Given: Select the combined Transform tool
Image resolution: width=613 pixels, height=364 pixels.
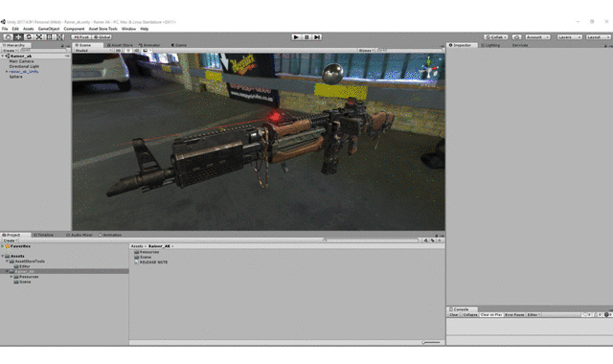Looking at the screenshot, I should pyautogui.click(x=59, y=36).
